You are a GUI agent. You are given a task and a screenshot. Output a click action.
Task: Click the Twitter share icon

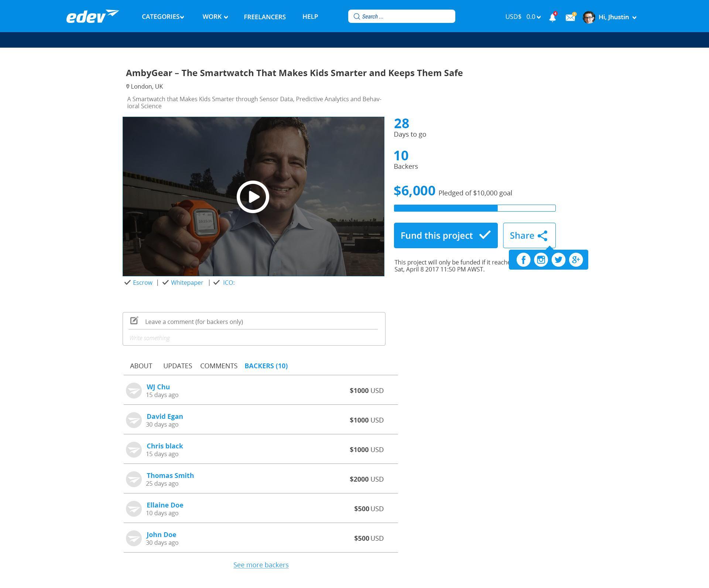(x=558, y=260)
